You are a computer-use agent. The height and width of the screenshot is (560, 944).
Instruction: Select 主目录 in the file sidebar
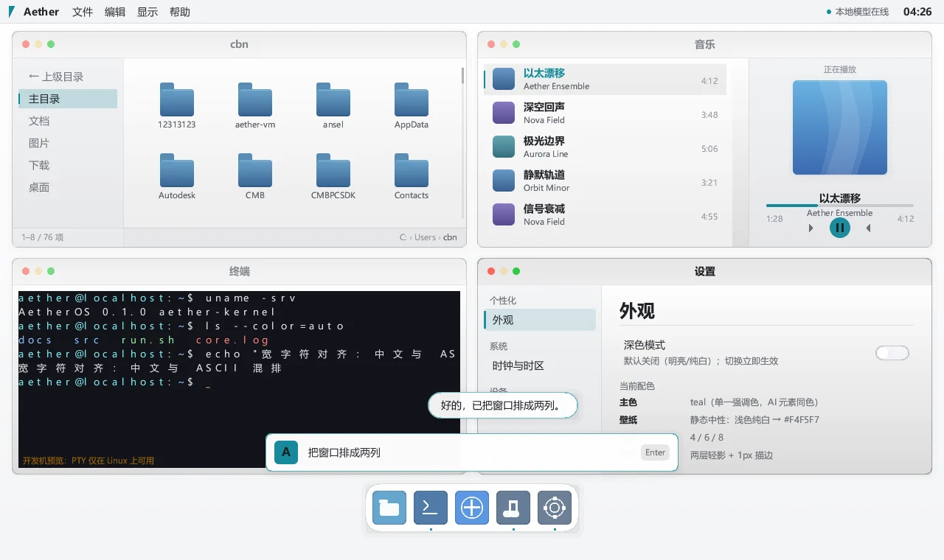pos(68,99)
